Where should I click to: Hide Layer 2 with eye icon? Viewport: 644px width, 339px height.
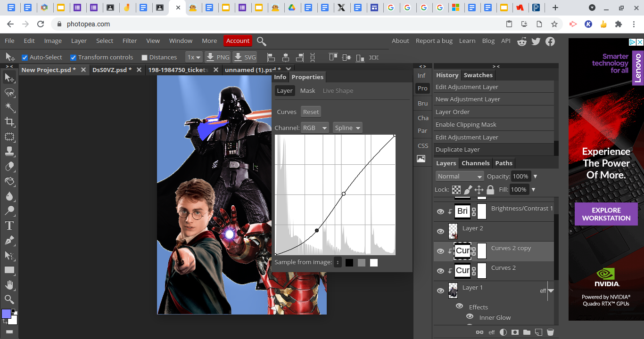point(440,232)
